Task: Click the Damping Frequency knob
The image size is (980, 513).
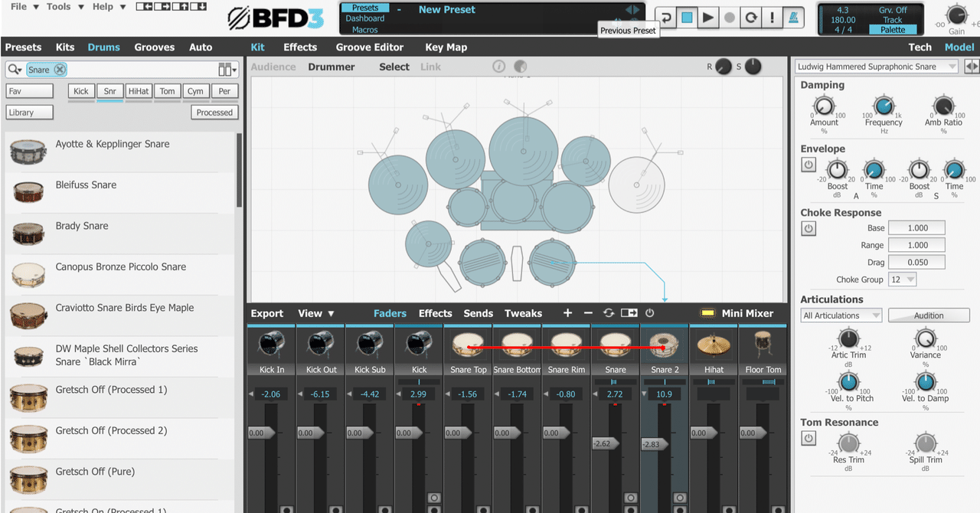Action: tap(884, 106)
